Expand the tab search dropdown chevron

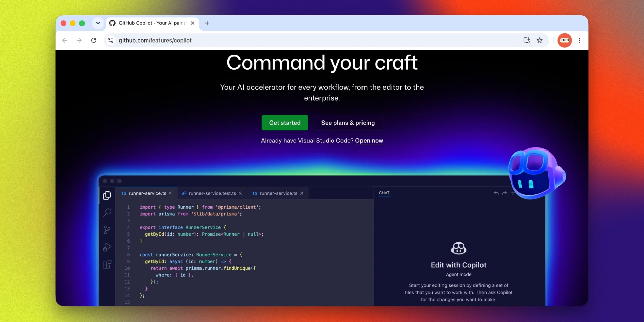(98, 23)
